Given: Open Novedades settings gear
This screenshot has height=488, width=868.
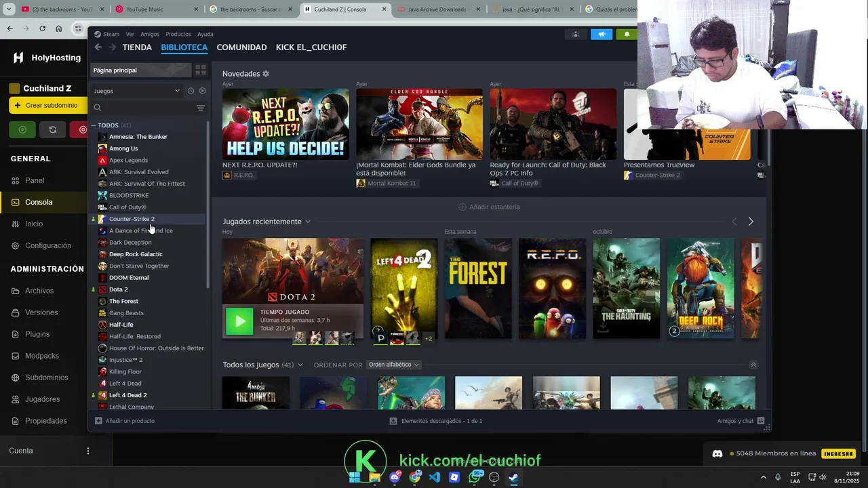Looking at the screenshot, I should coord(266,73).
